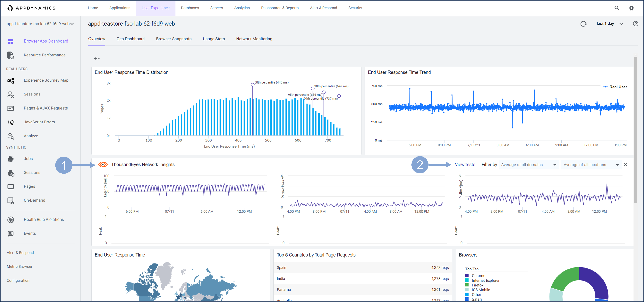Click the Experience Journey Map icon
This screenshot has height=302, width=644.
coord(11,81)
